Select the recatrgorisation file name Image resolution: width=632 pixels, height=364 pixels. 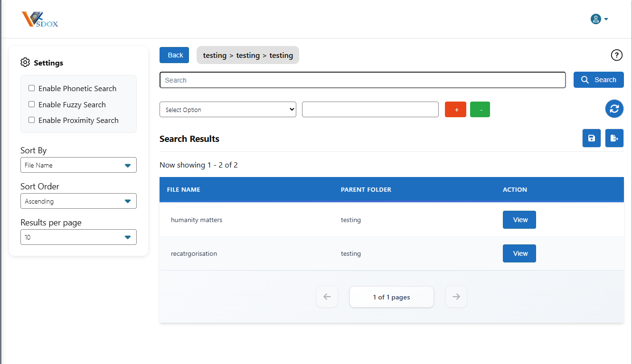click(x=194, y=253)
